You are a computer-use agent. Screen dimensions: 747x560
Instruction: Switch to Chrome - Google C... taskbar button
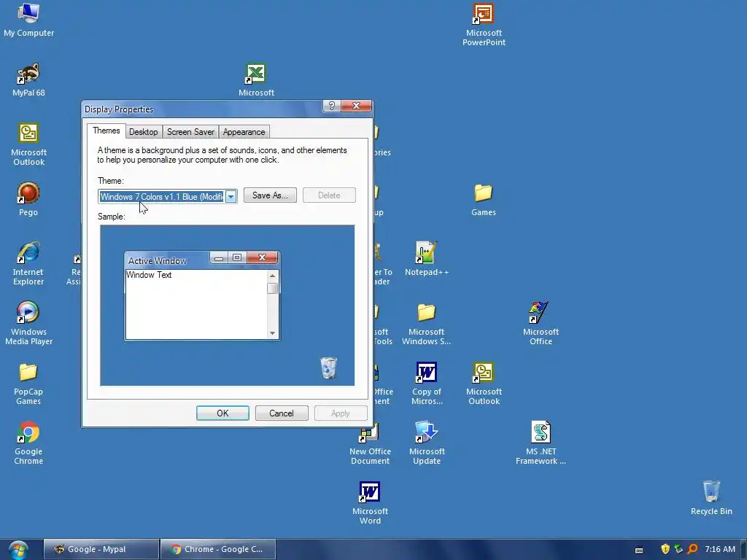click(218, 549)
